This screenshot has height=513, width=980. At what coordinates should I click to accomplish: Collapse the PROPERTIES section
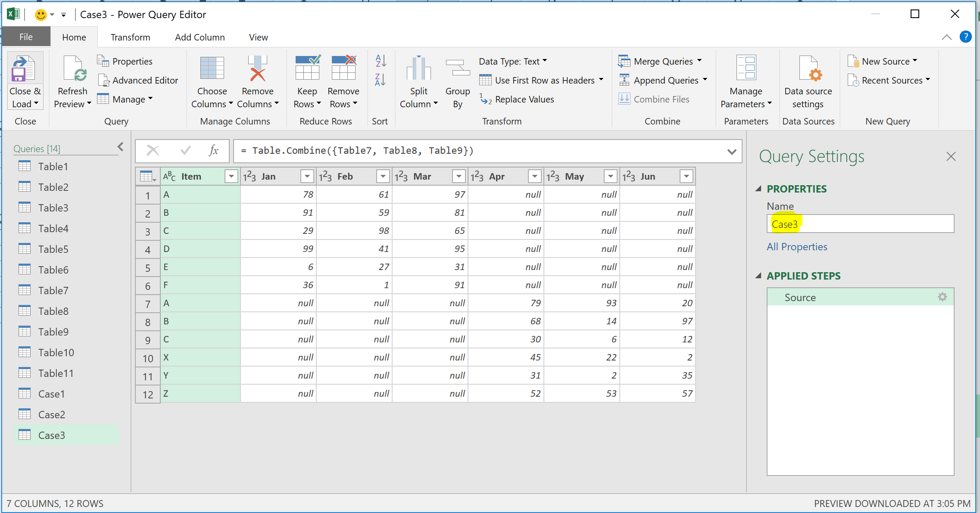[x=759, y=189]
